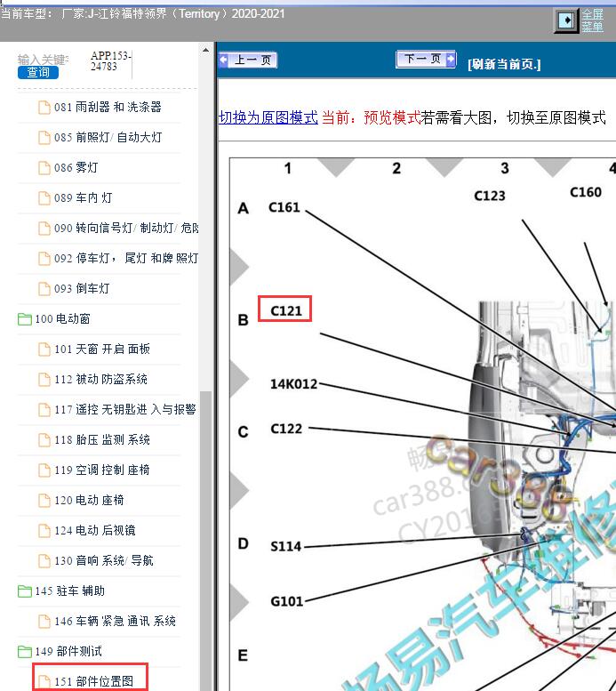Select tree item 120 电动 座椅

pyautogui.click(x=89, y=501)
